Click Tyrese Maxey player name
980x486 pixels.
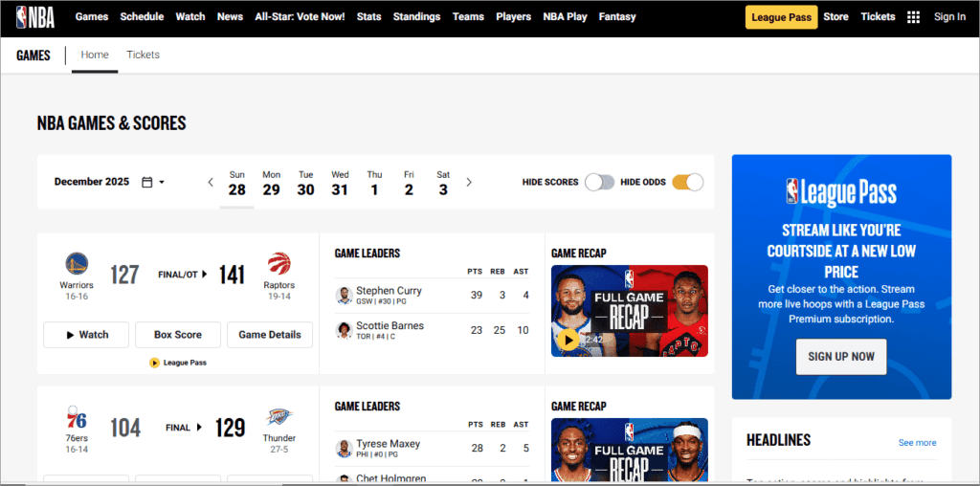pyautogui.click(x=389, y=444)
